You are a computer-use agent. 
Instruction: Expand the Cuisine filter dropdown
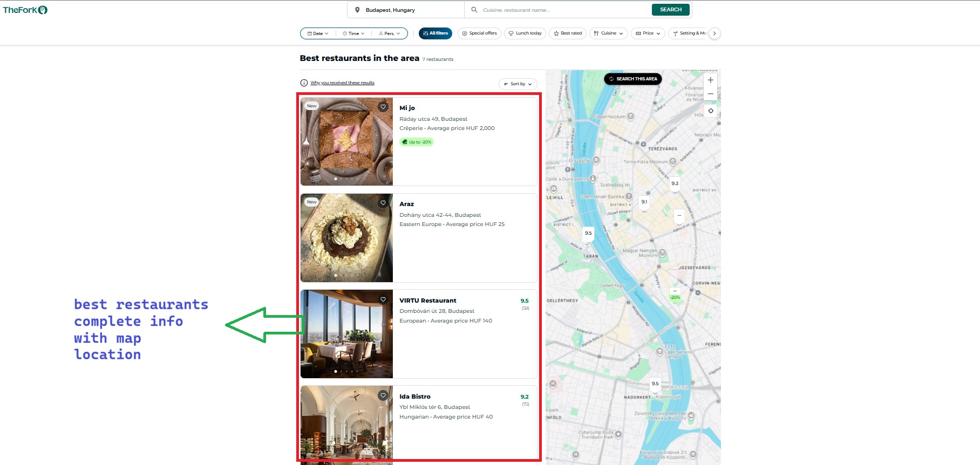pos(609,33)
